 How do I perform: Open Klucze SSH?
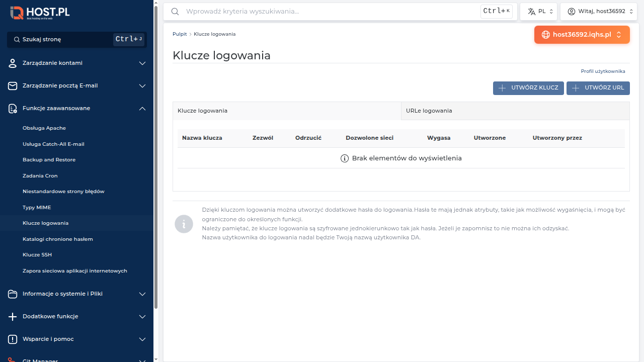click(x=37, y=255)
